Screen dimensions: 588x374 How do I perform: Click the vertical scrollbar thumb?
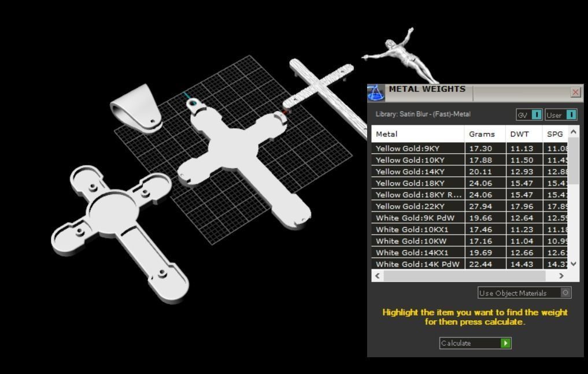coord(574,161)
